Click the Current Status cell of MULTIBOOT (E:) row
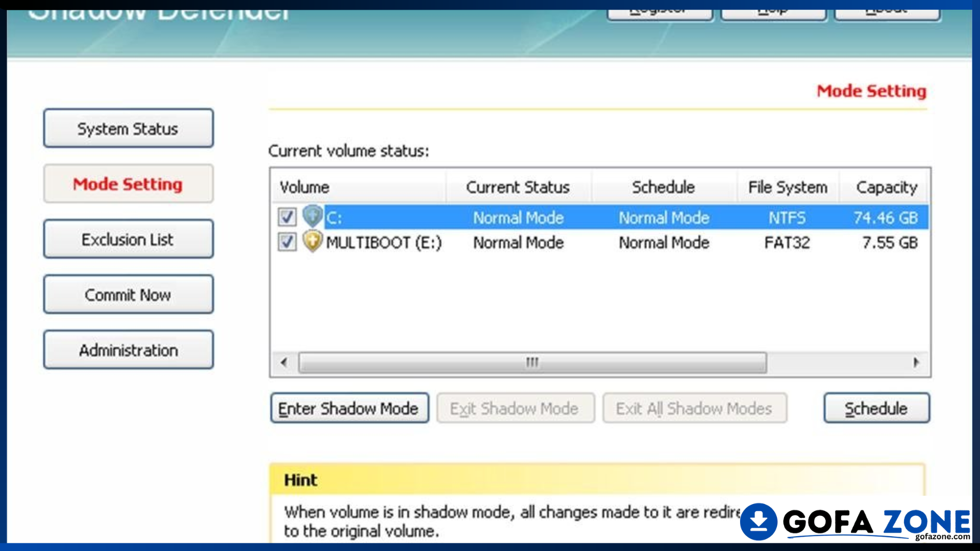Screen dimensions: 980x551 pyautogui.click(x=519, y=242)
